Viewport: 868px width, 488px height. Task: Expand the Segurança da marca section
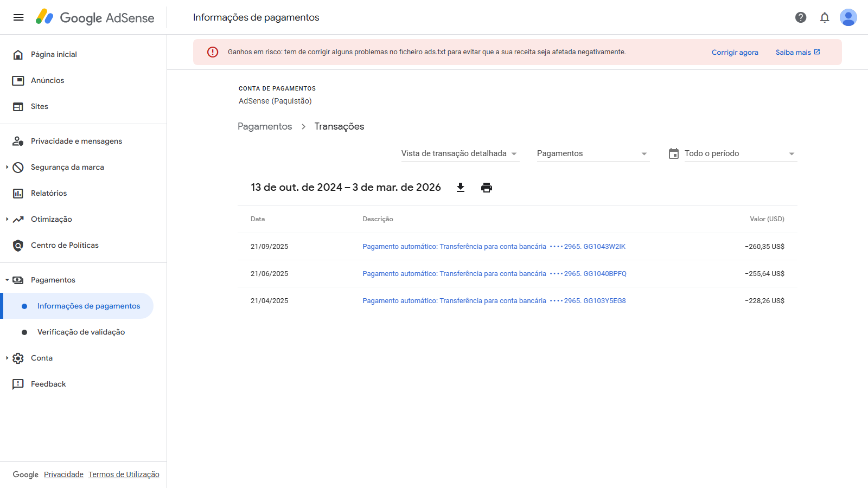tap(7, 167)
